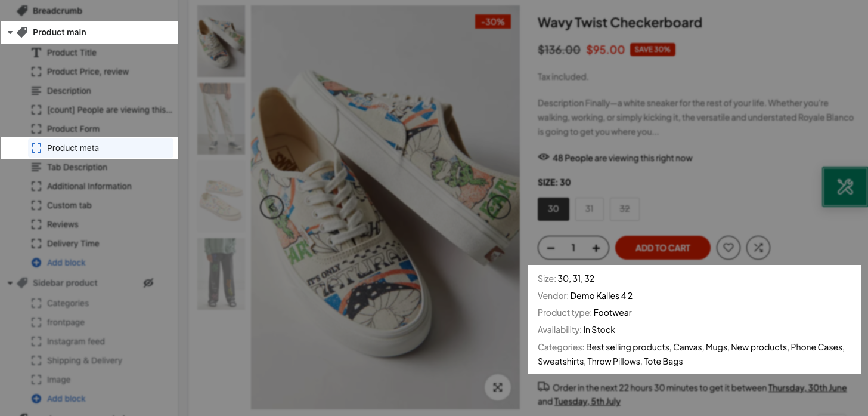Click the Sidebar product tag icon

[22, 283]
